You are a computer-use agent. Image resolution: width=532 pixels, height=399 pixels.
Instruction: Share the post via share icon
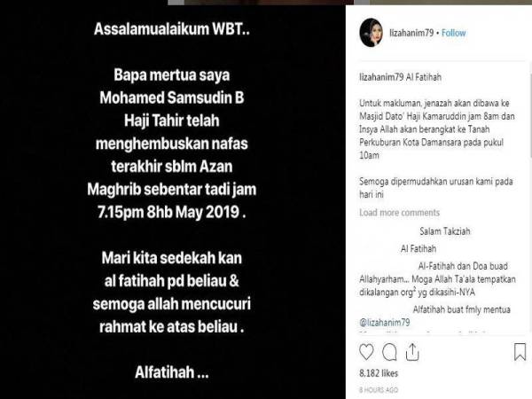(412, 352)
